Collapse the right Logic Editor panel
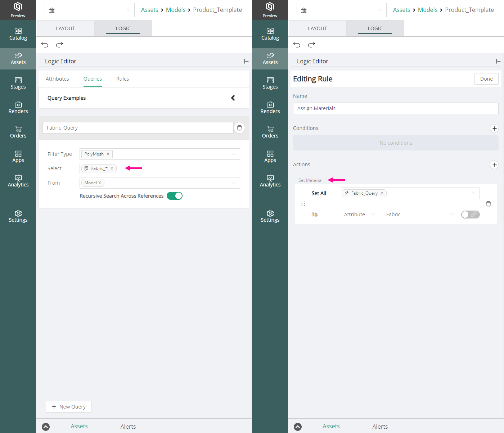The width and height of the screenshot is (504, 433). pyautogui.click(x=498, y=61)
